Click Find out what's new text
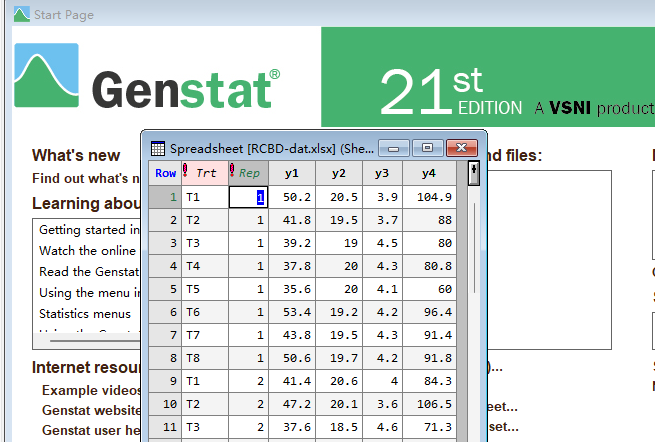Image resolution: width=655 pixels, height=442 pixels. tap(86, 178)
